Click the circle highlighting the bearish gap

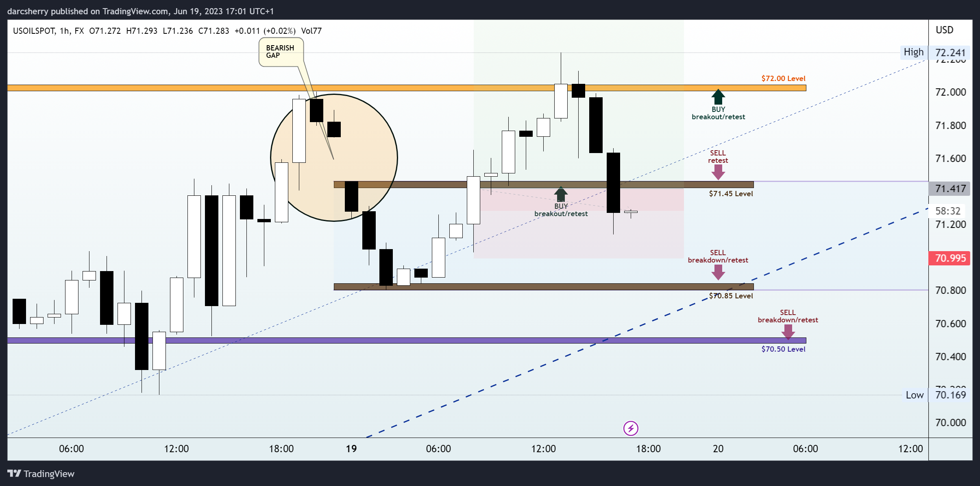click(x=334, y=158)
